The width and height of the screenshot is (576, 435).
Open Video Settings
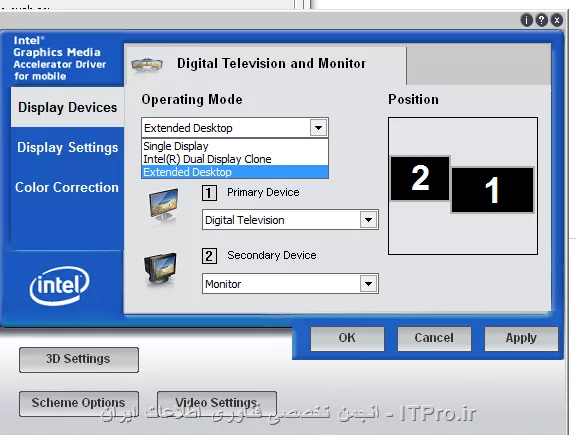click(x=217, y=403)
